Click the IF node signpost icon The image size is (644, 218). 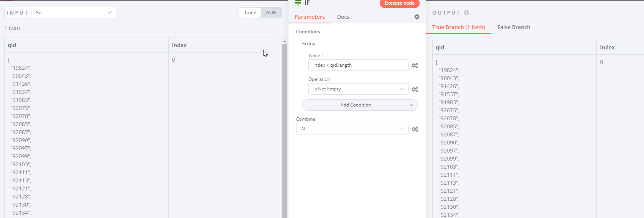(x=298, y=3)
